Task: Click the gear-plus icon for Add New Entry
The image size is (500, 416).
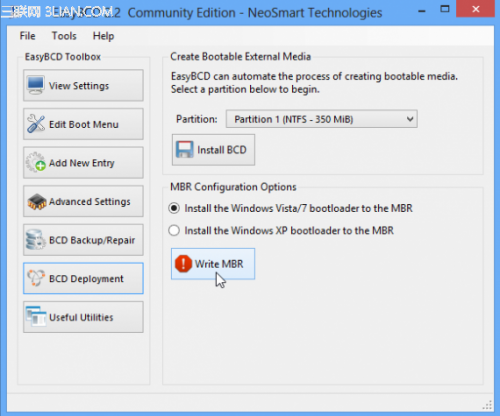Action: tap(36, 162)
